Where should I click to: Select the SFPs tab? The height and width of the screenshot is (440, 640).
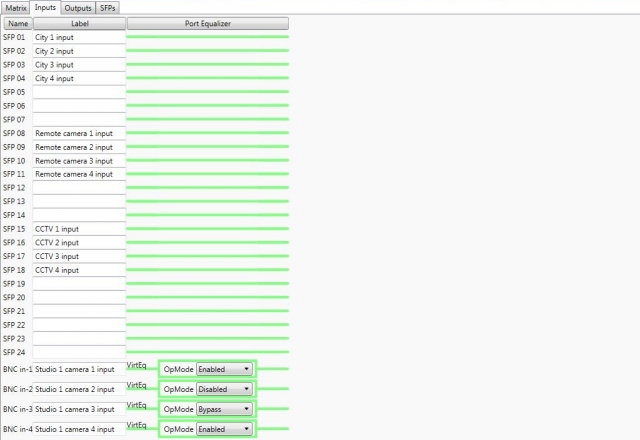tap(109, 7)
